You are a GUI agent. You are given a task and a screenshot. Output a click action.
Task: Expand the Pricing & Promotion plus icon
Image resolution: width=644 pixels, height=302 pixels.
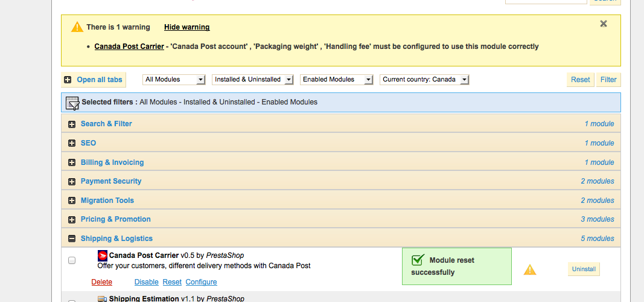pos(72,220)
